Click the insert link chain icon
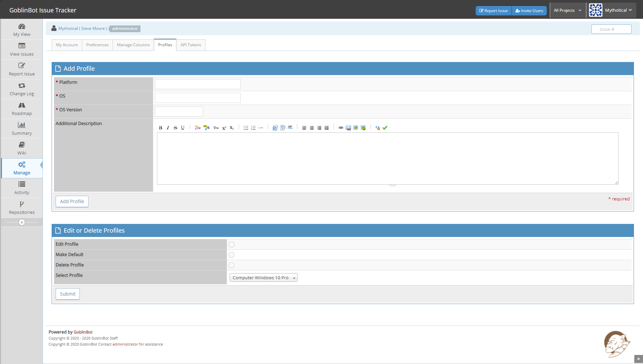Viewport: 643px width, 364px height. (341, 128)
